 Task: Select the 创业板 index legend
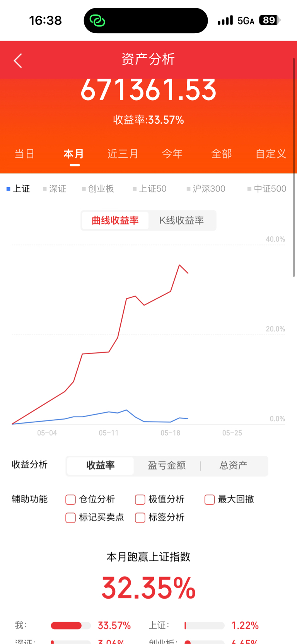point(98,189)
